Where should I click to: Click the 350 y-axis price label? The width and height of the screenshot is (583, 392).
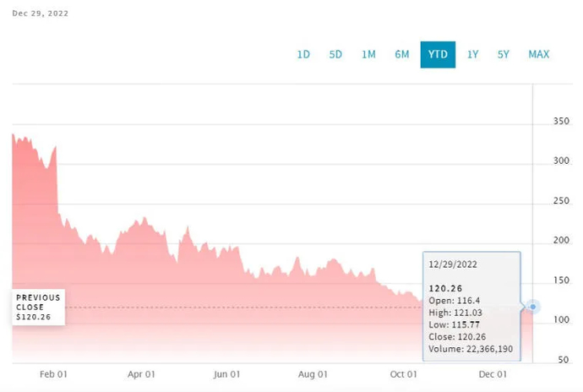click(558, 122)
